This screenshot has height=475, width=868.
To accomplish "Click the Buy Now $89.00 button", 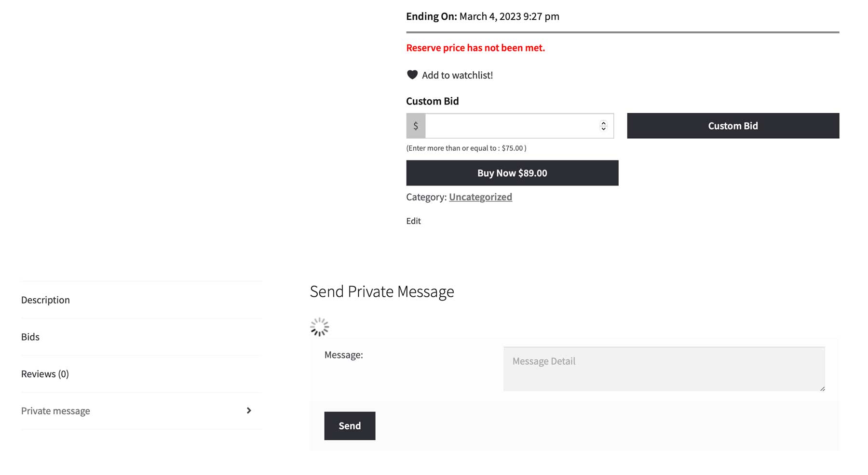I will (x=512, y=172).
